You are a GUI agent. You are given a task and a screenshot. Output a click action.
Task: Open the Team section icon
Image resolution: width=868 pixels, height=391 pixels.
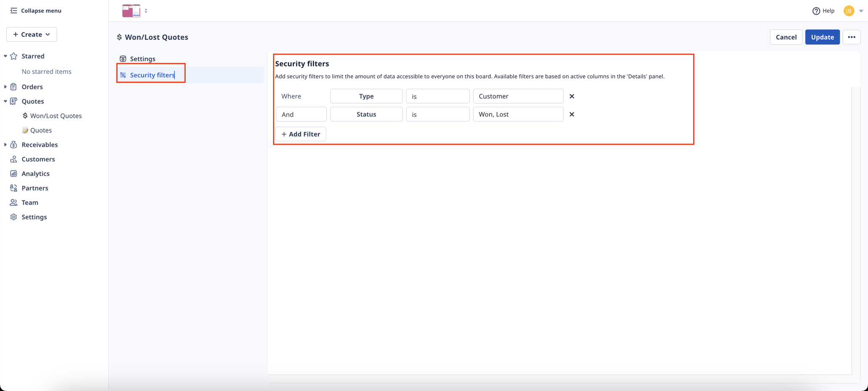[14, 202]
